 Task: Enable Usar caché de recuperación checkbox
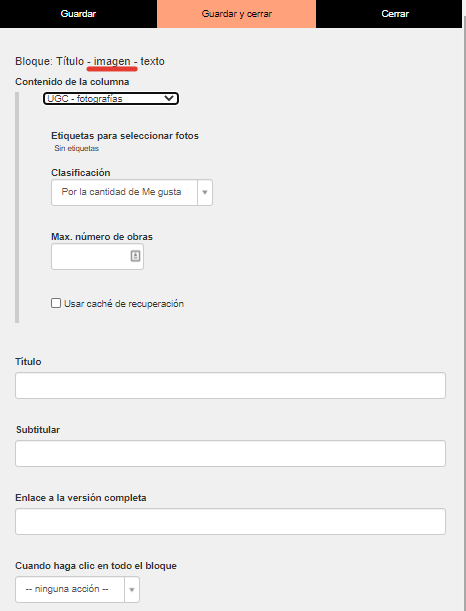(56, 303)
